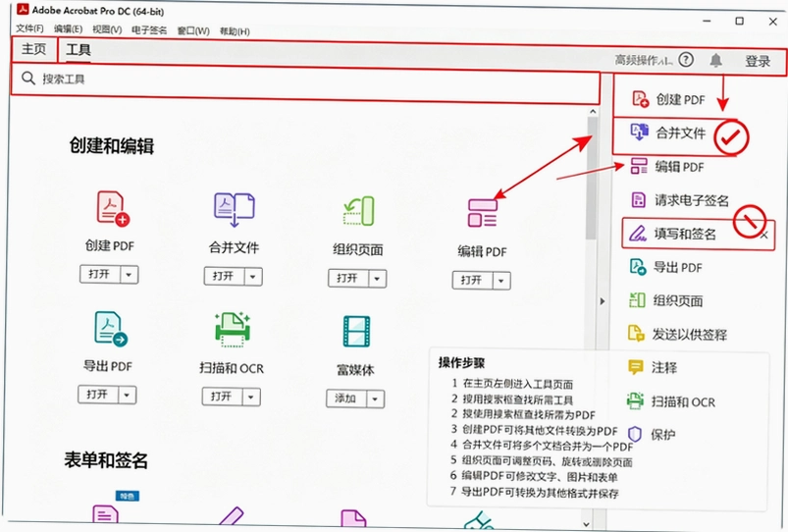Click 添加 under 富媒体
Screen dimensions: 788x532
(346, 399)
